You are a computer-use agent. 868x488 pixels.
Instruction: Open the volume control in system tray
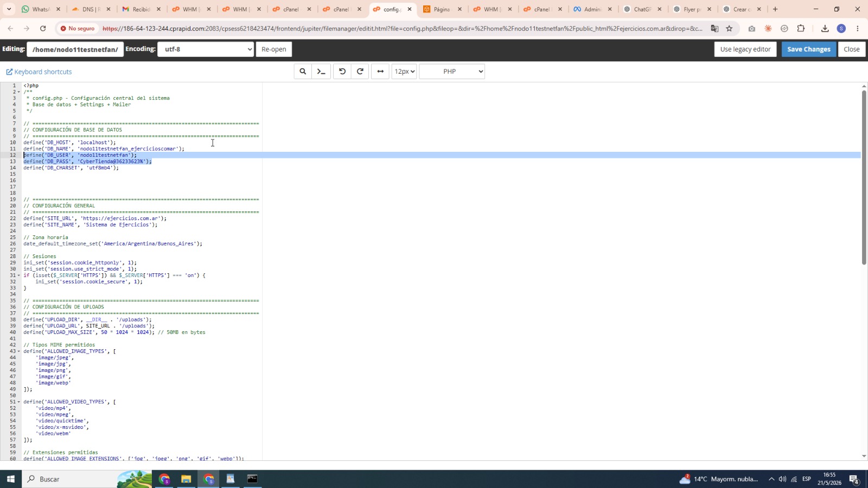pos(782,479)
